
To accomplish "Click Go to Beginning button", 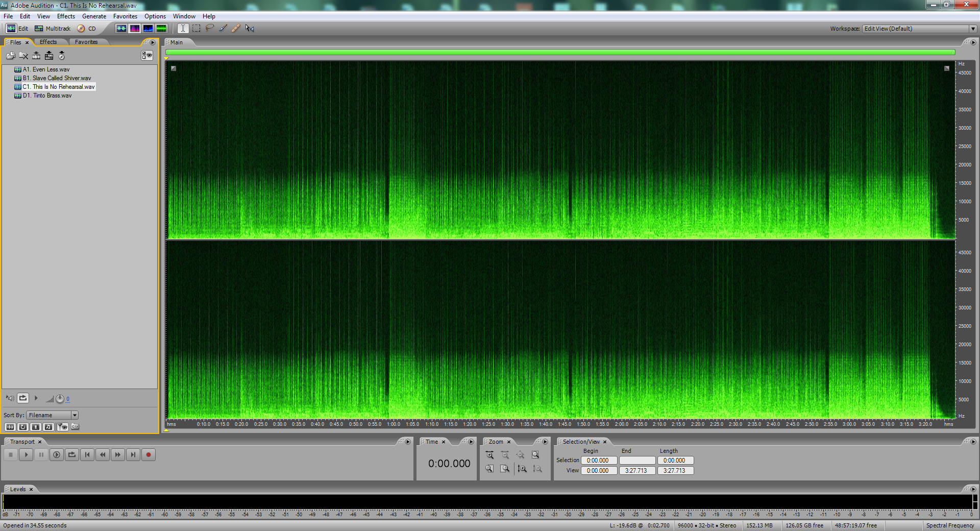I will coord(87,454).
